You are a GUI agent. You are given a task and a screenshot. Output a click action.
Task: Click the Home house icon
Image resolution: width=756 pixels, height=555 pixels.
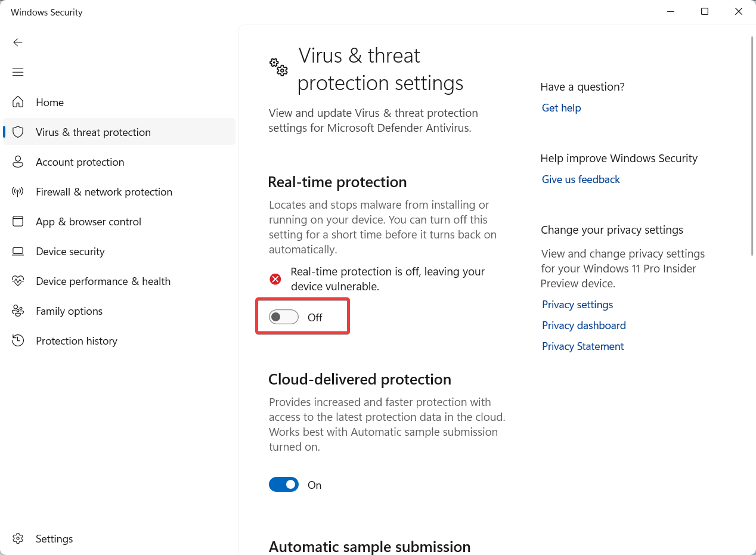click(x=18, y=103)
